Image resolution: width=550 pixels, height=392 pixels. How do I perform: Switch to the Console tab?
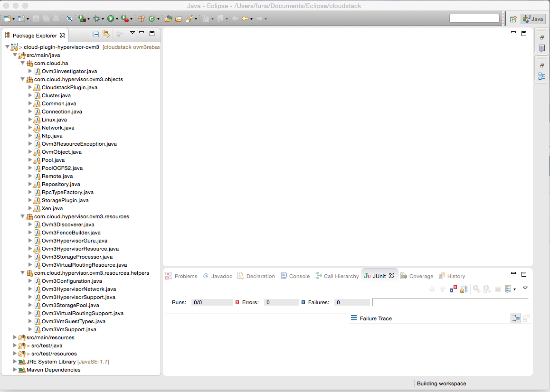tap(295, 276)
